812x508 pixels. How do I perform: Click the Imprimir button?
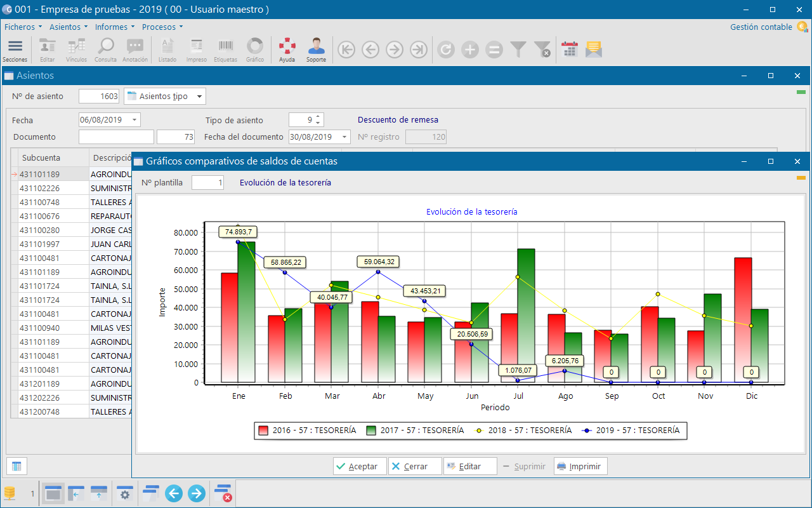point(581,466)
